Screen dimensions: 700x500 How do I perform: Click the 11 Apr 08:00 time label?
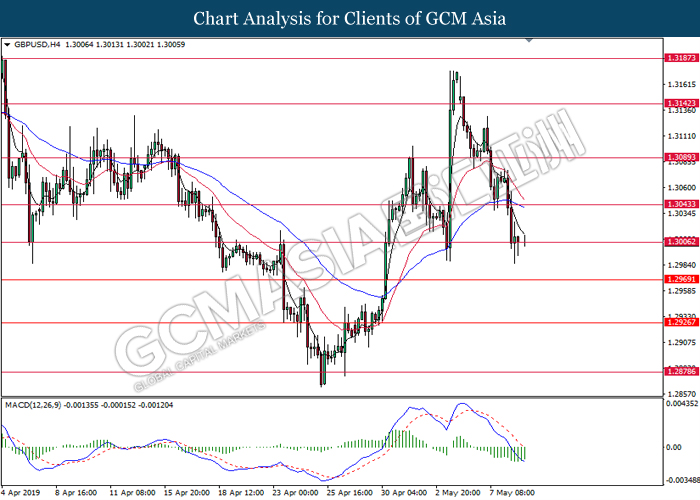coord(133,493)
